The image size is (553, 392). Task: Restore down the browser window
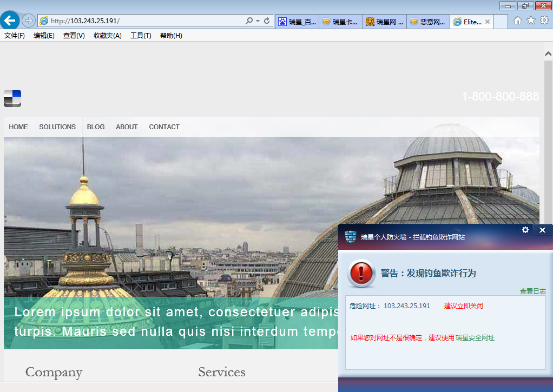pos(525,5)
